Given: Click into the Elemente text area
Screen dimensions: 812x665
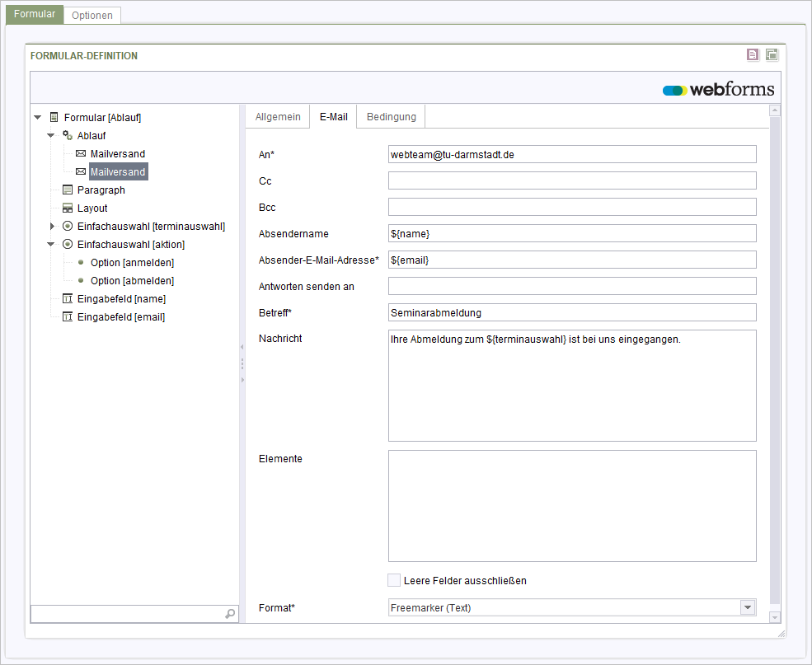Looking at the screenshot, I should pos(572,506).
